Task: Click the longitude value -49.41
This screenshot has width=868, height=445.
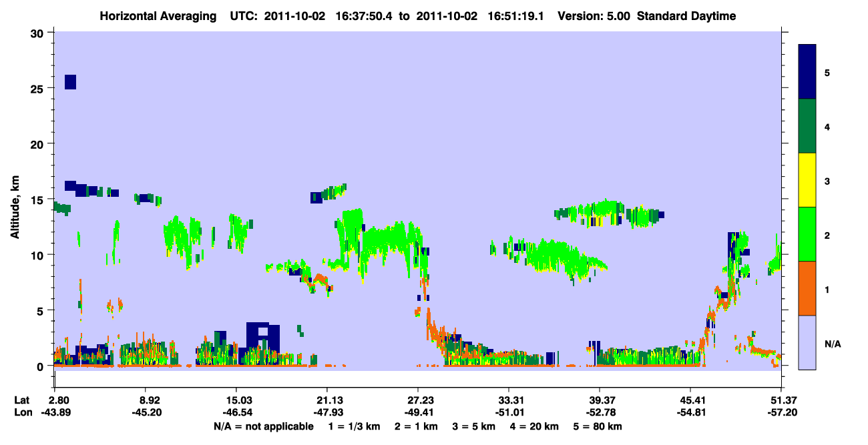Action: (418, 412)
